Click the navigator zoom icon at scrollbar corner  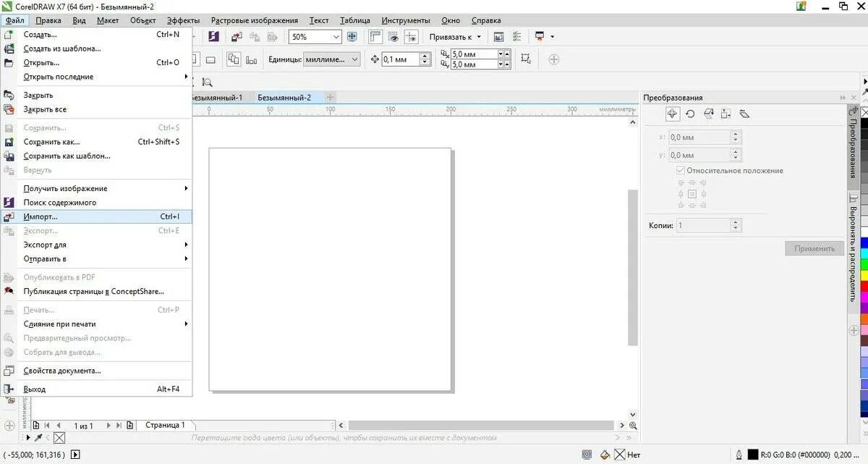[x=633, y=426]
